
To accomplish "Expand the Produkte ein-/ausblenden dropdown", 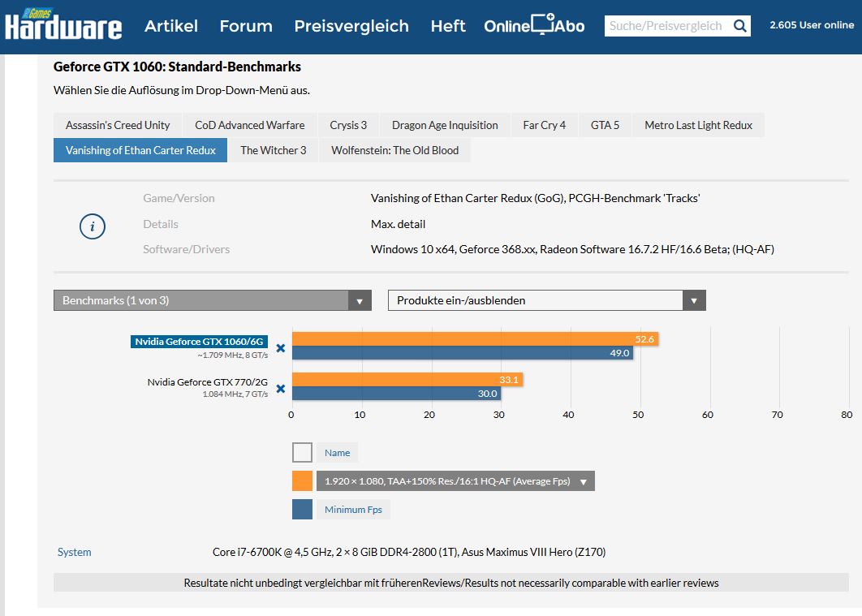I will point(546,300).
